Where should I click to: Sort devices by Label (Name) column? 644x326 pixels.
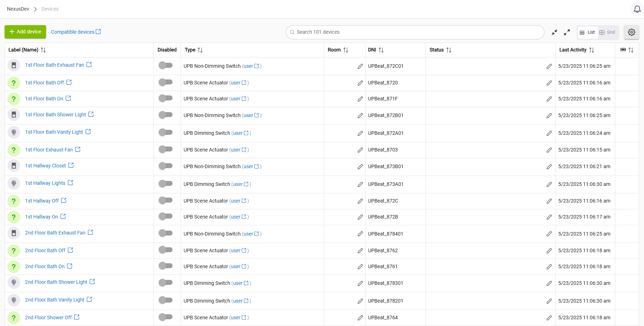click(43, 50)
